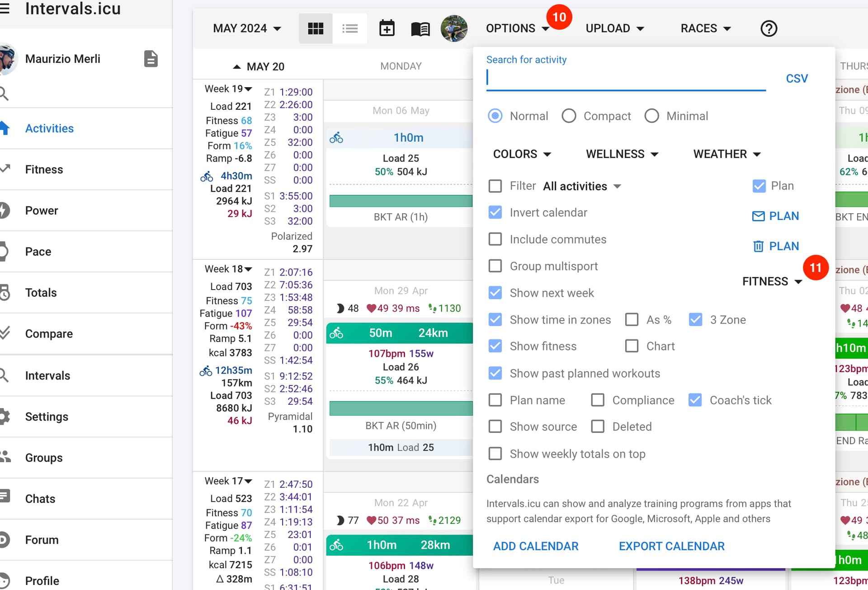Click the steps icon beside 1130
Screen dimensions: 868x590
click(x=433, y=309)
